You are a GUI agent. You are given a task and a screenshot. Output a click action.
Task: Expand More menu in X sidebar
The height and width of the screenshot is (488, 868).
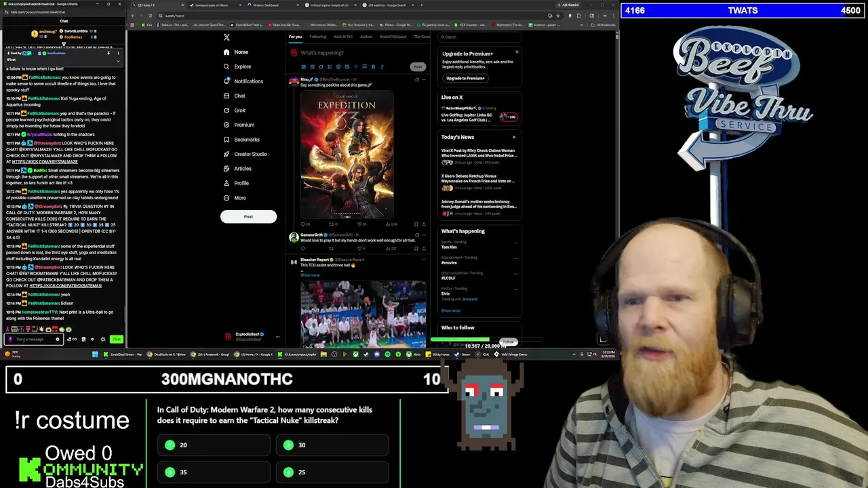pyautogui.click(x=235, y=198)
